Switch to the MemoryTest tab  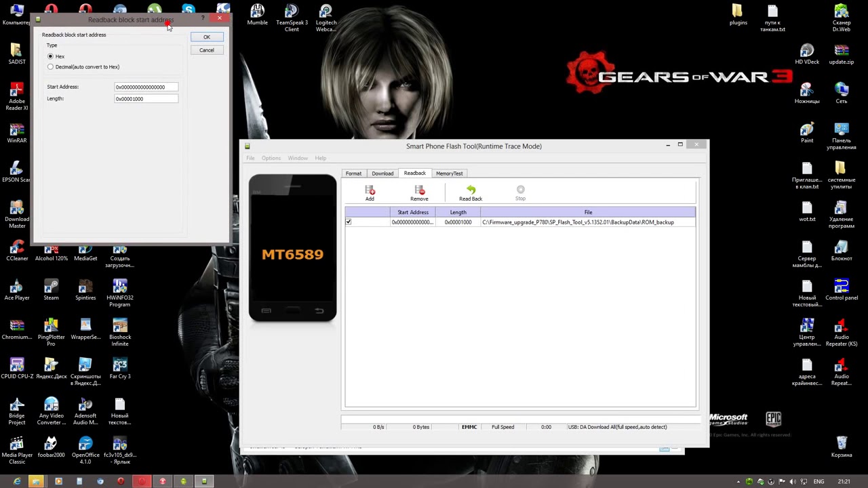450,174
